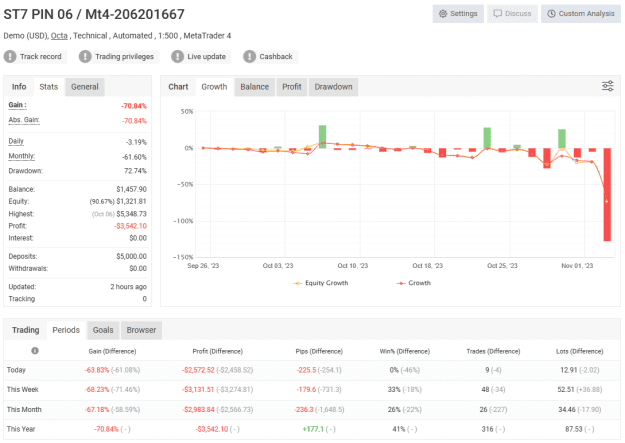625x443 pixels.
Task: Open Custom Analysis
Action: [581, 14]
